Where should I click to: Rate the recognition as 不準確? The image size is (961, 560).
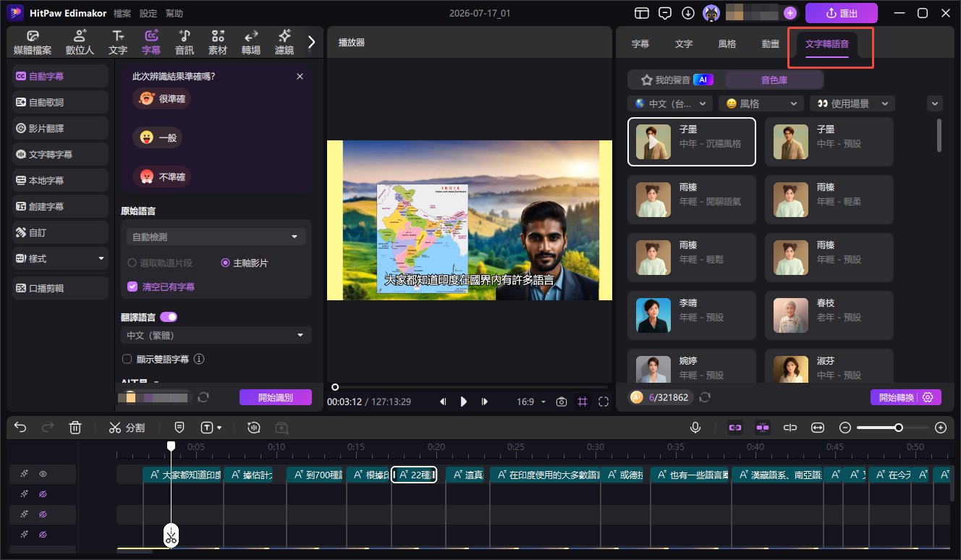tap(162, 177)
